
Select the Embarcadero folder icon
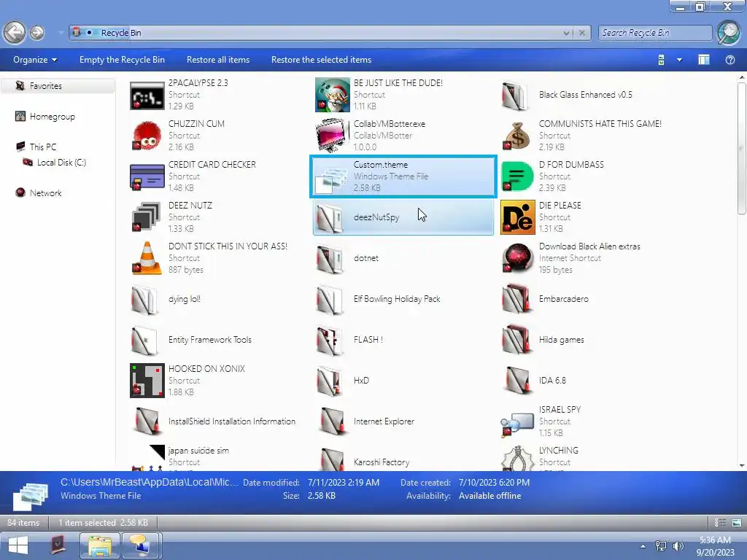pyautogui.click(x=516, y=299)
